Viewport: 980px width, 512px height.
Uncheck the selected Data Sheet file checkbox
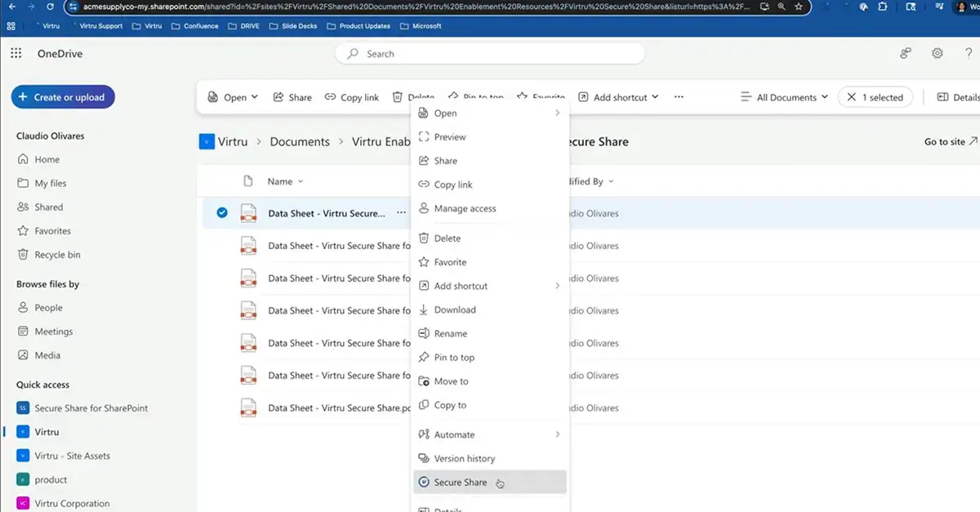tap(222, 213)
